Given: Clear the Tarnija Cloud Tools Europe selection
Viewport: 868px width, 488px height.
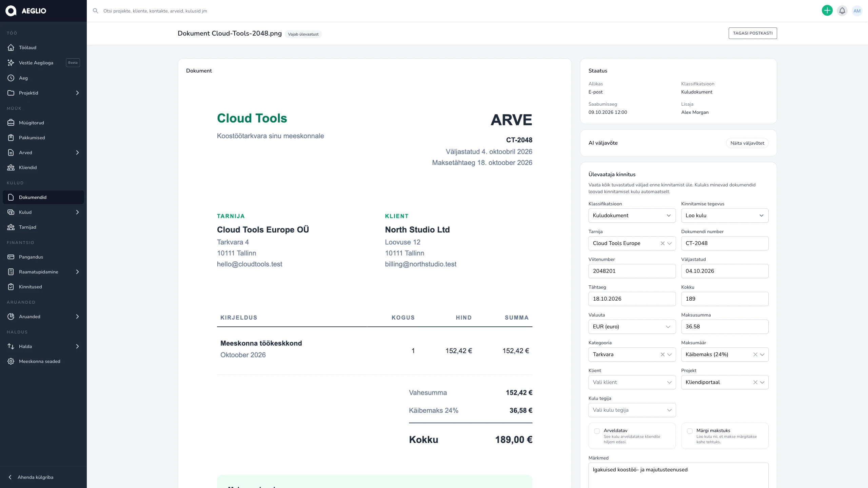Looking at the screenshot, I should [662, 243].
